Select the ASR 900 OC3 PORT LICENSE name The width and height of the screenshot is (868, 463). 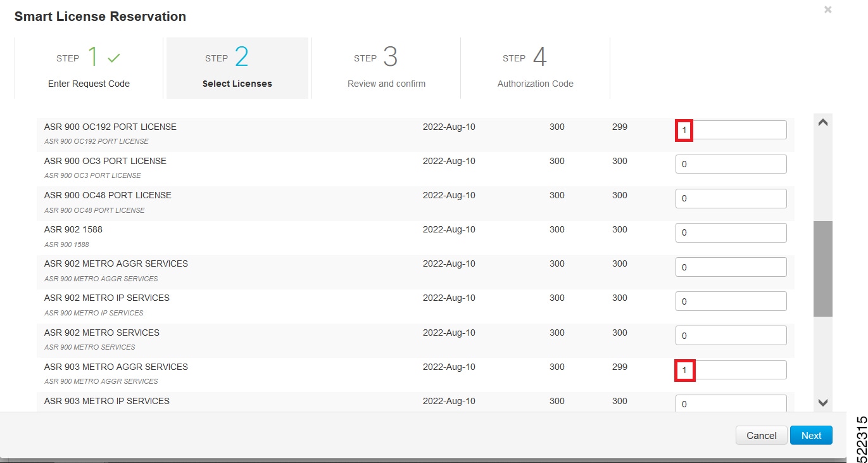[x=105, y=161]
